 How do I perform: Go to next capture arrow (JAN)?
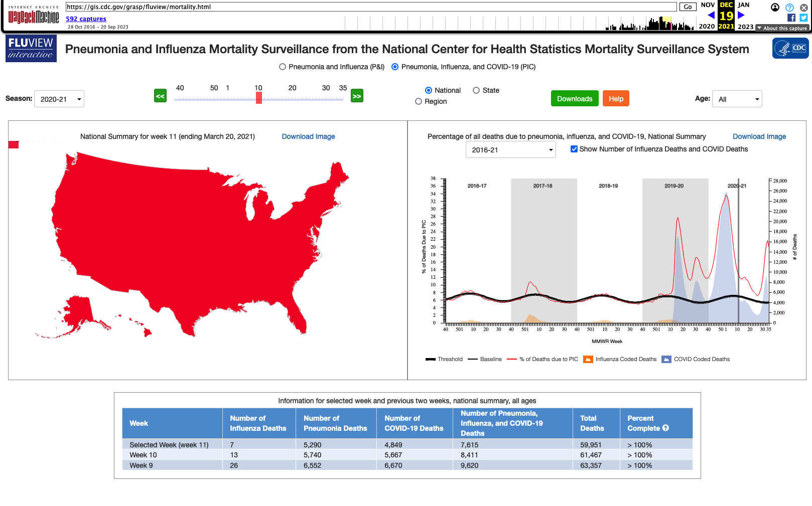741,15
